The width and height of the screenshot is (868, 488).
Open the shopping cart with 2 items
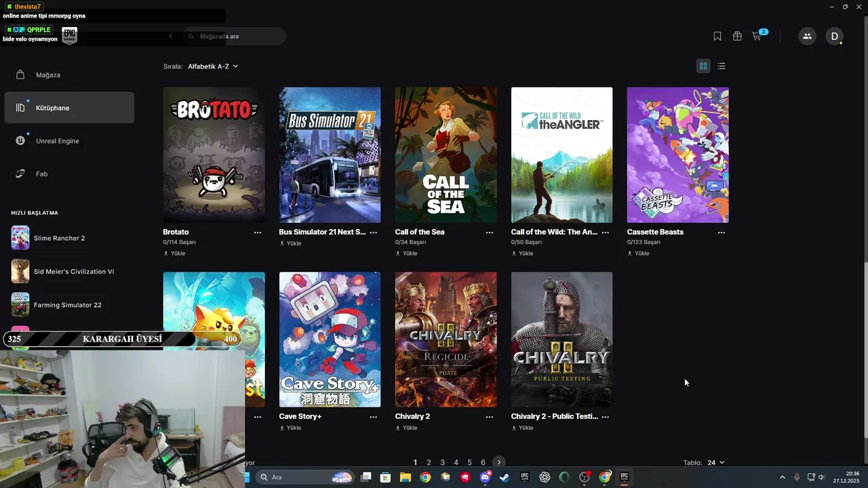[x=759, y=35]
